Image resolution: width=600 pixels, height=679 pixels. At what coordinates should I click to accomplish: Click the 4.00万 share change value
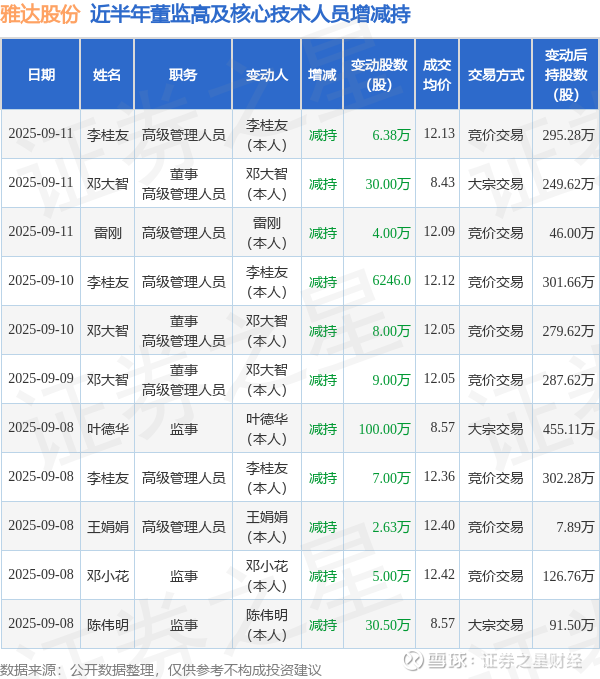(391, 233)
